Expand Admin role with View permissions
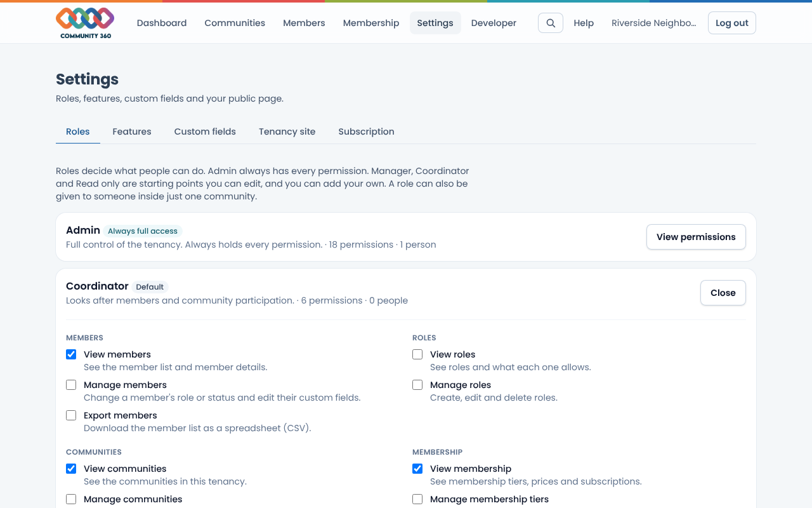The image size is (812, 508). tap(696, 237)
